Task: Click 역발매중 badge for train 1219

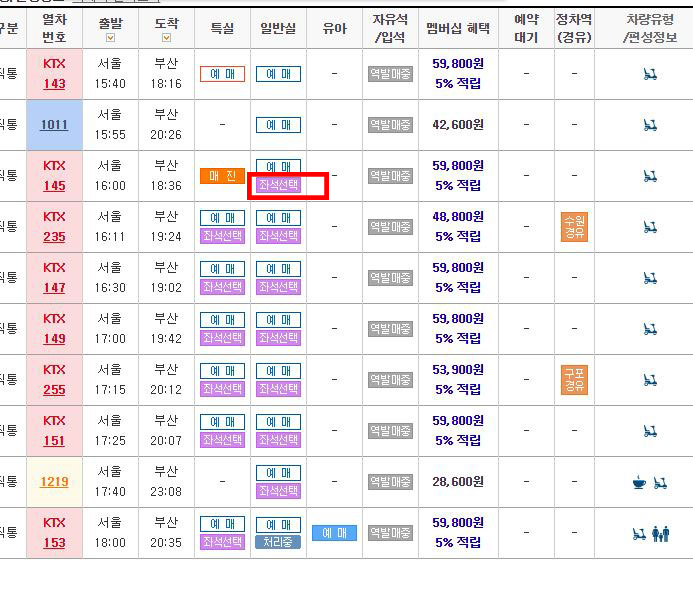Action: (x=390, y=482)
